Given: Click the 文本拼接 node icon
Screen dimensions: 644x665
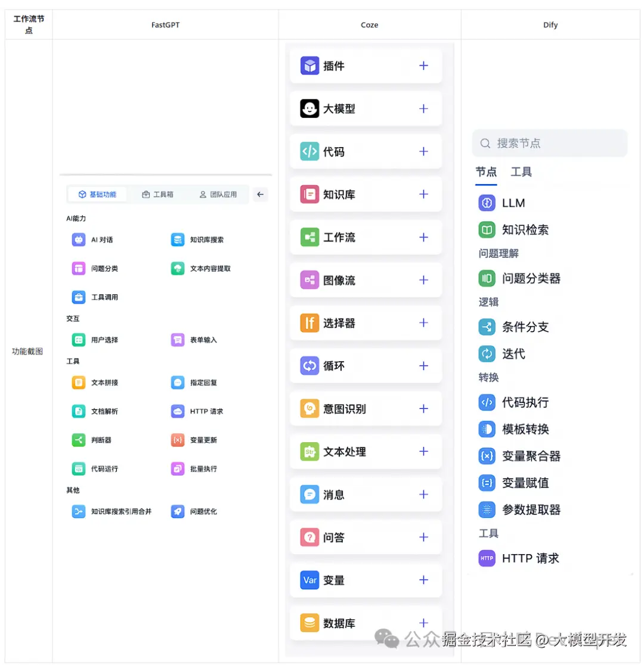Looking at the screenshot, I should (79, 383).
